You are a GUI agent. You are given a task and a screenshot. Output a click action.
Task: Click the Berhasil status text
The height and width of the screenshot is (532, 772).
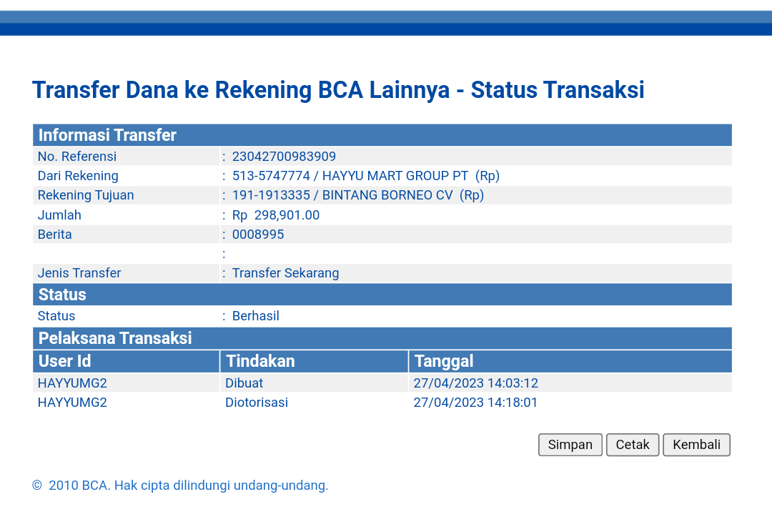click(x=255, y=316)
